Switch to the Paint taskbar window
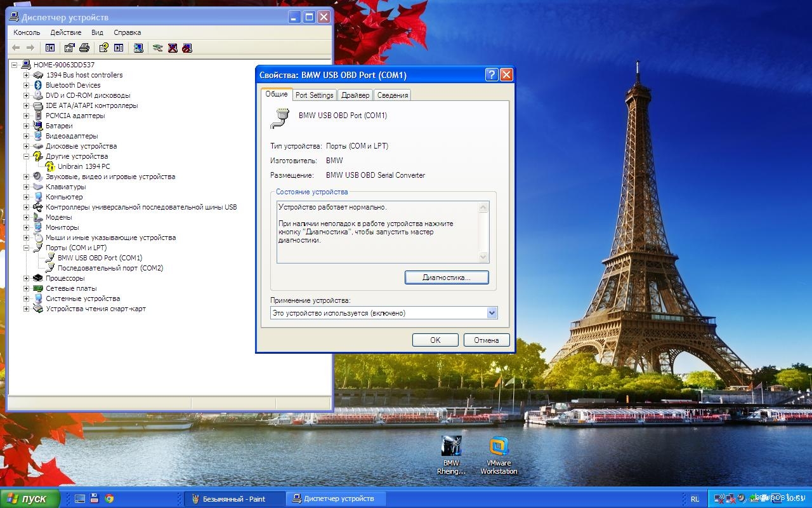The image size is (812, 508). tap(233, 498)
